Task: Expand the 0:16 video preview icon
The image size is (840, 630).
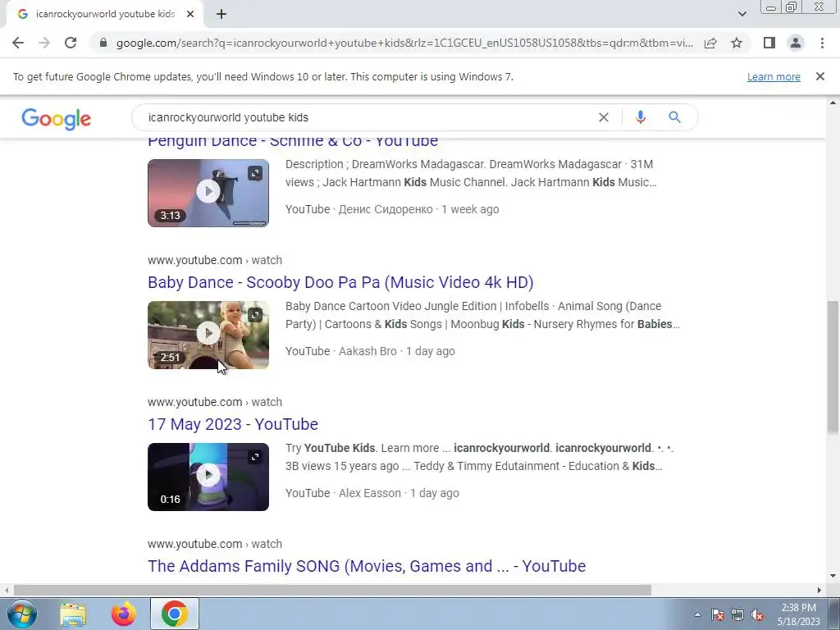Action: pyautogui.click(x=255, y=456)
